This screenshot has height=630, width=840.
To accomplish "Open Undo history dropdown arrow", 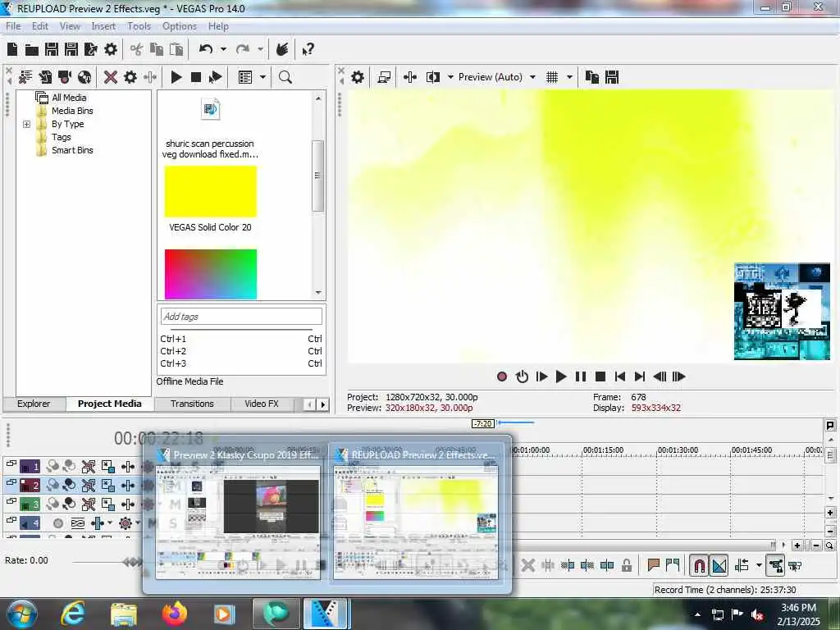I will (x=223, y=49).
